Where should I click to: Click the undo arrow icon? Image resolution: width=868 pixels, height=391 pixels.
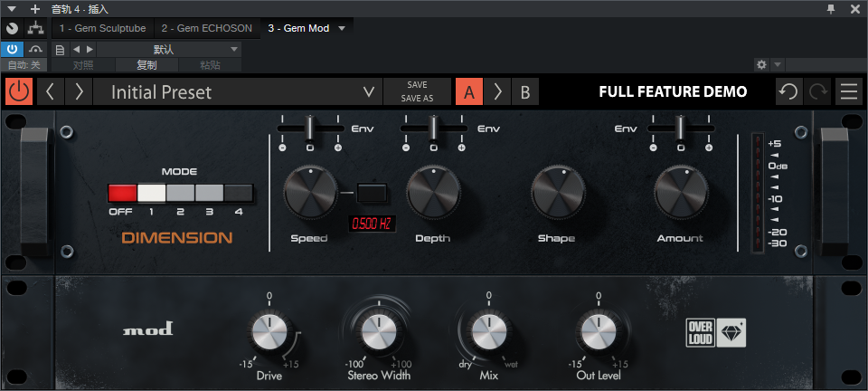click(788, 91)
